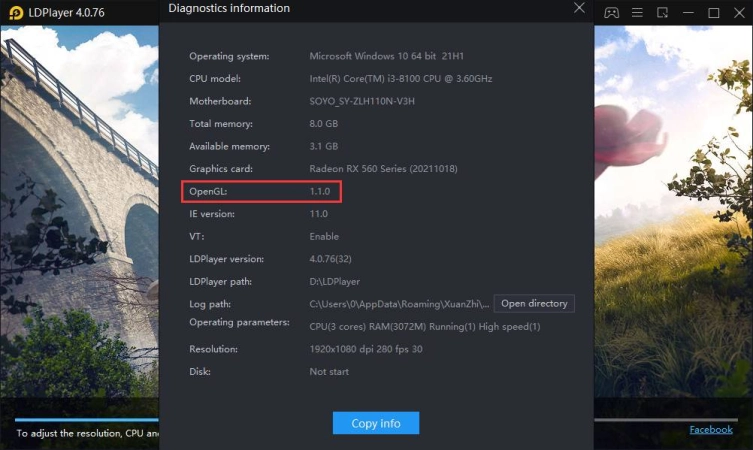Image resolution: width=753 pixels, height=450 pixels.
Task: Click the 'LDPlayer 4.0.76' window title text
Action: pyautogui.click(x=66, y=12)
